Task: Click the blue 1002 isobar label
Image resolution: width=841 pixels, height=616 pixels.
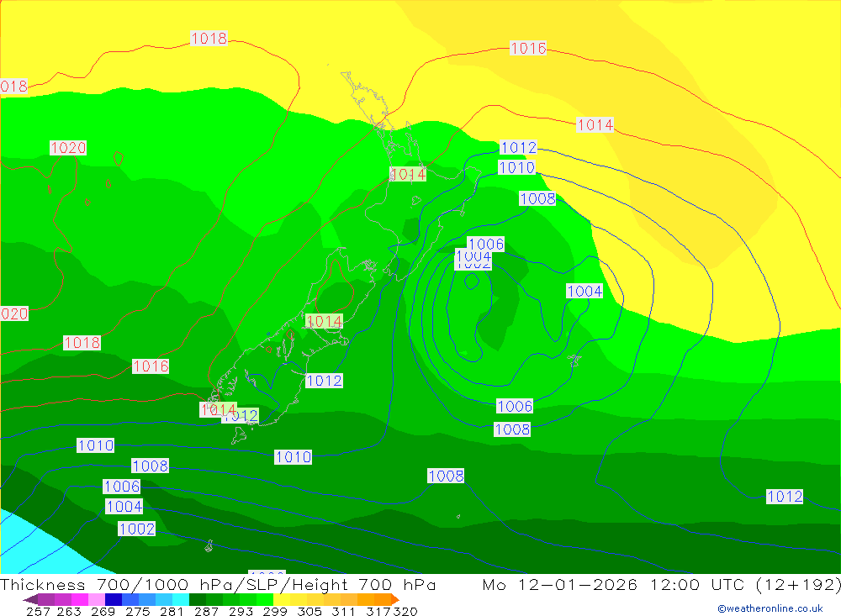Action: coord(137,529)
